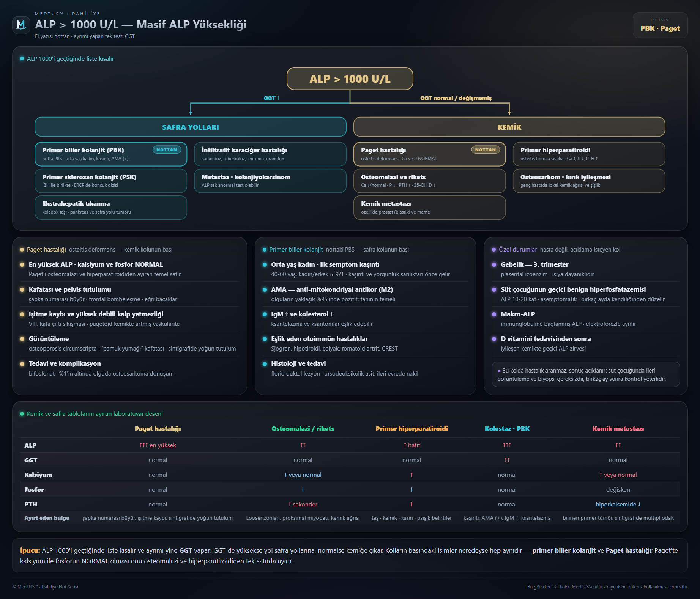Click the '↑ sekonder' PTH cell
This screenshot has width=700, height=599.
click(303, 504)
